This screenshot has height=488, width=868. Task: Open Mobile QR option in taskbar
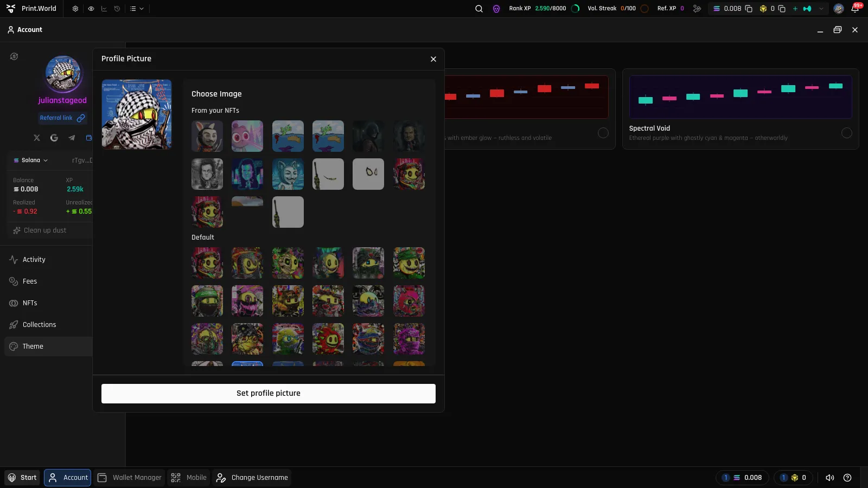[189, 478]
